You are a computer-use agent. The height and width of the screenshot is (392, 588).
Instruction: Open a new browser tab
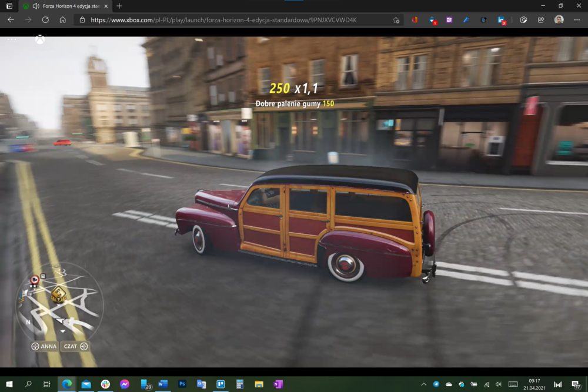click(119, 6)
